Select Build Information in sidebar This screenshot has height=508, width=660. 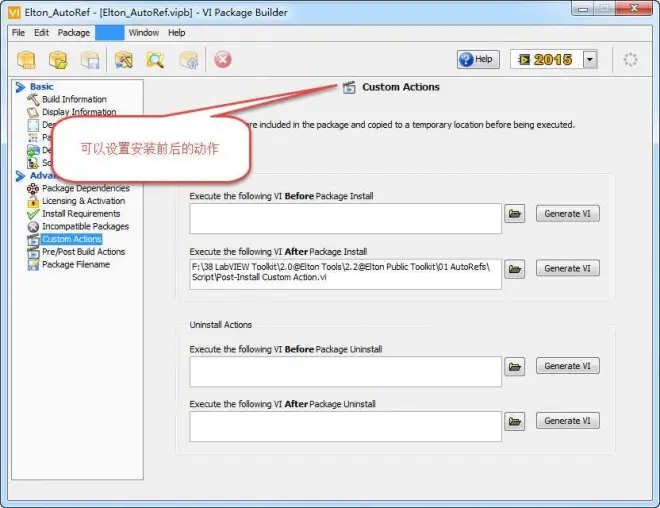(74, 99)
